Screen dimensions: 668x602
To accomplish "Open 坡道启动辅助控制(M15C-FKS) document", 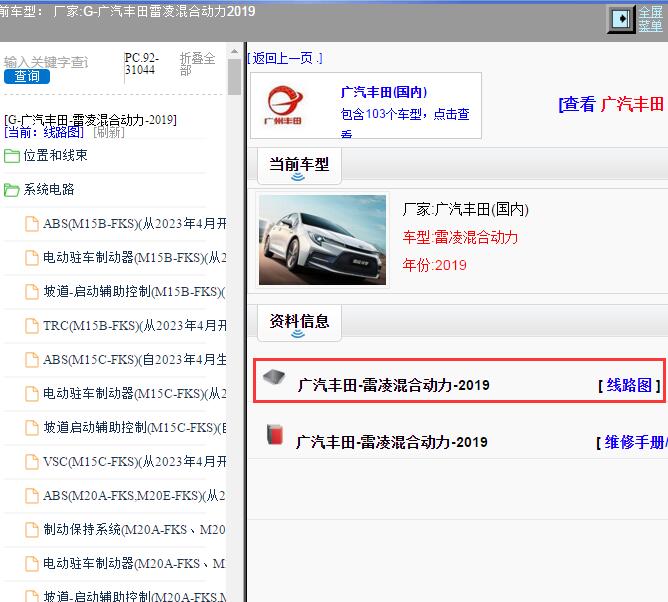I will (135, 428).
